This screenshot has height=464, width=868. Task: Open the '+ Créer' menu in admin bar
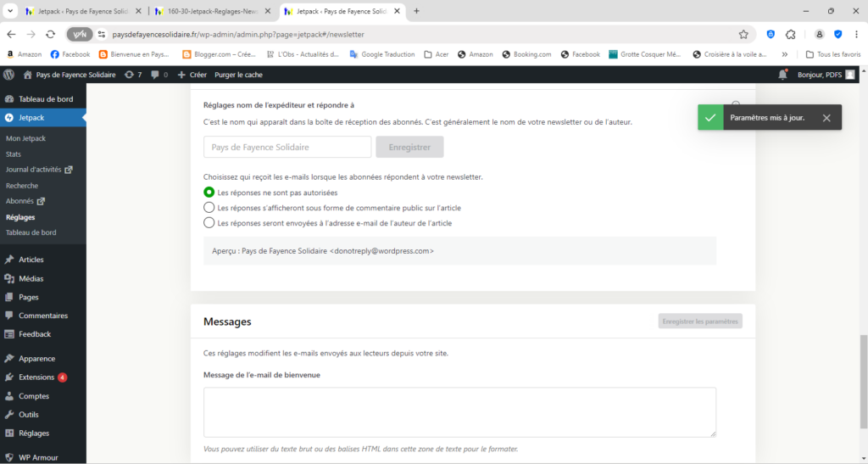click(x=192, y=75)
